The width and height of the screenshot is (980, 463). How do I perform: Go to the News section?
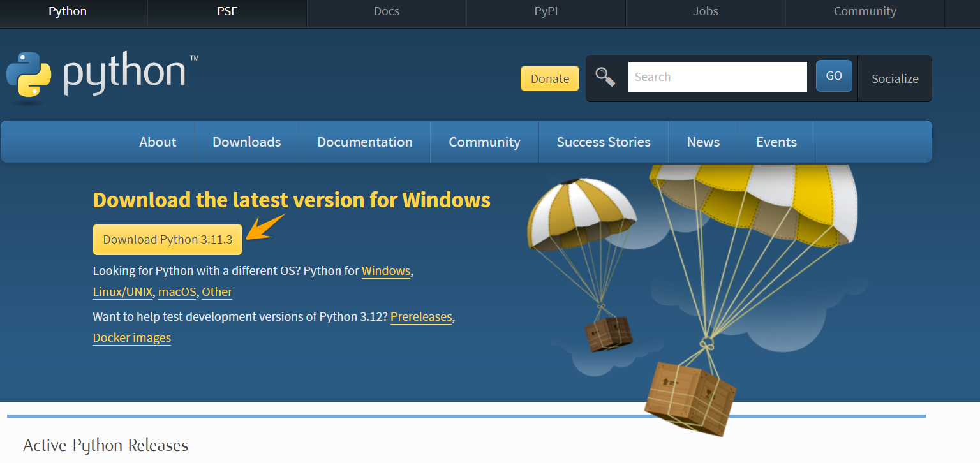coord(703,142)
